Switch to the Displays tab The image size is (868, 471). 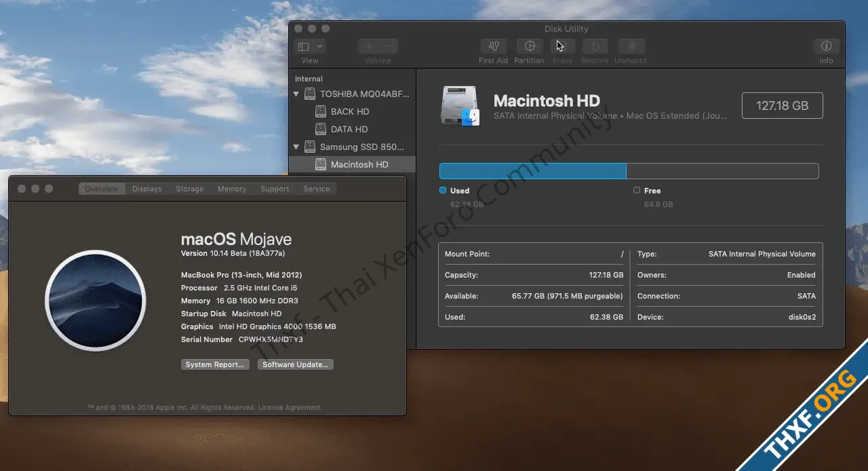point(147,189)
